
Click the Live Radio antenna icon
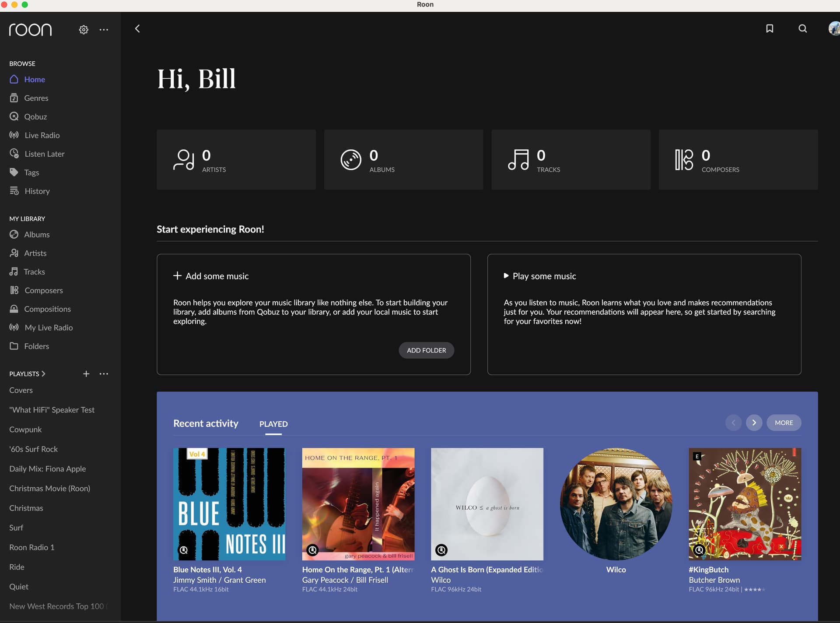point(14,135)
